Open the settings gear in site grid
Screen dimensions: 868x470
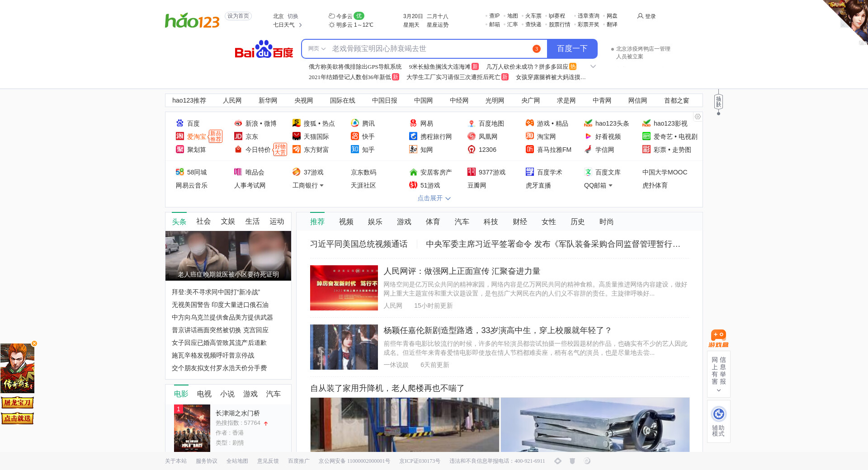pyautogui.click(x=698, y=117)
